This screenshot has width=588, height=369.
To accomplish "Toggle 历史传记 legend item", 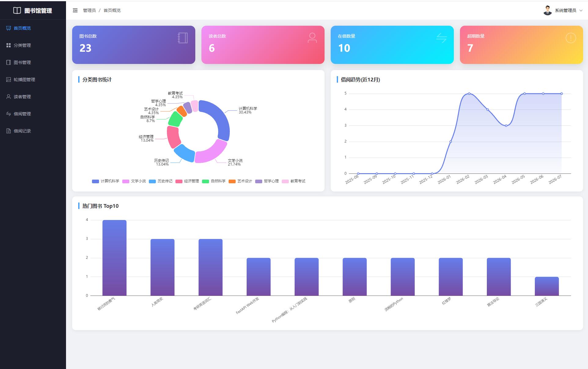I will (160, 181).
